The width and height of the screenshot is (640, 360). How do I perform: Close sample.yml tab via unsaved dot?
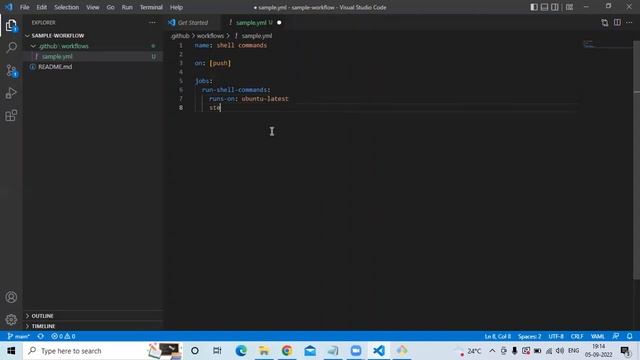[279, 22]
